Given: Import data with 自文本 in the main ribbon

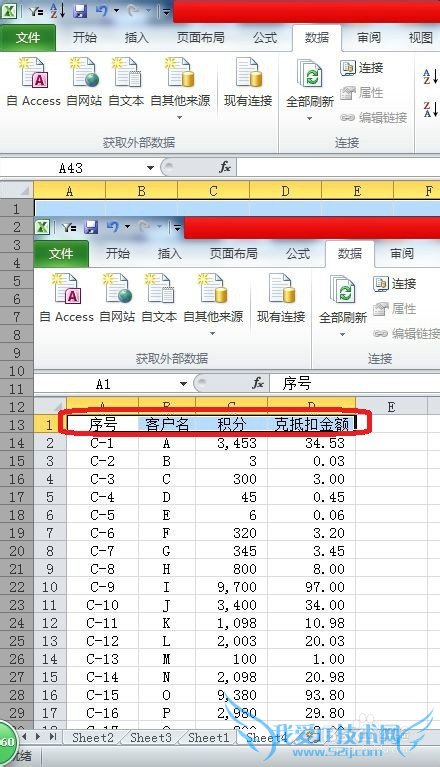Looking at the screenshot, I should pos(126,82).
